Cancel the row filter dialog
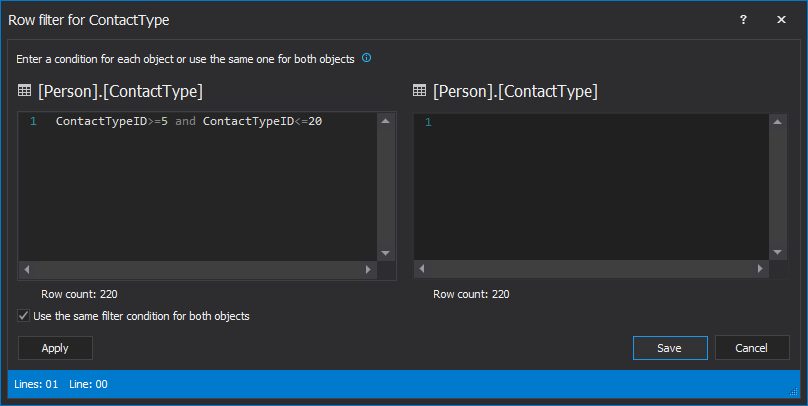Viewport: 808px width, 406px height. click(751, 348)
